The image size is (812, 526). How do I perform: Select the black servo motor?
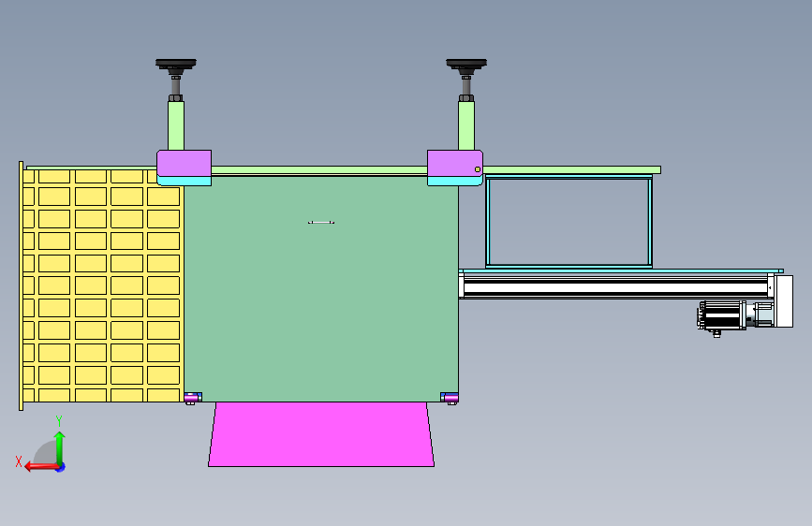(x=721, y=315)
